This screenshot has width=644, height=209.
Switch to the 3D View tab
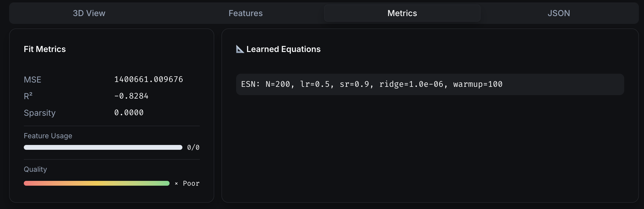[89, 13]
